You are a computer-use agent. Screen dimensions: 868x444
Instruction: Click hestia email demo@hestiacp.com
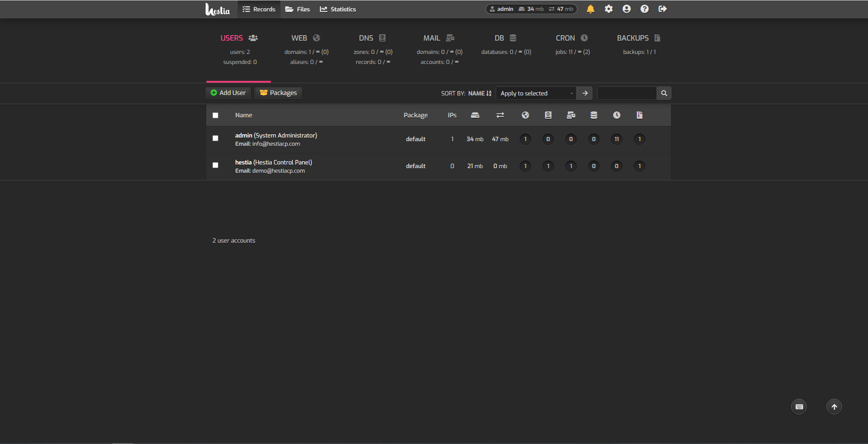[x=279, y=171]
